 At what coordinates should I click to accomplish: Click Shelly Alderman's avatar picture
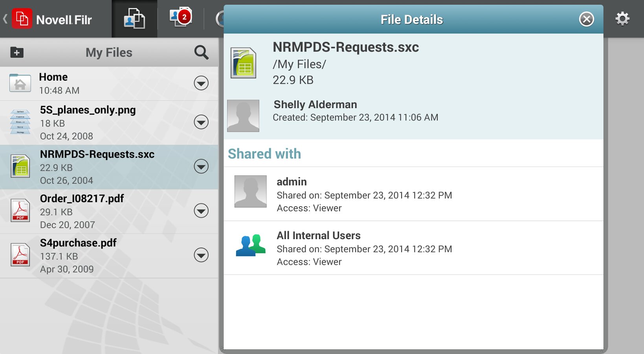[x=243, y=116]
